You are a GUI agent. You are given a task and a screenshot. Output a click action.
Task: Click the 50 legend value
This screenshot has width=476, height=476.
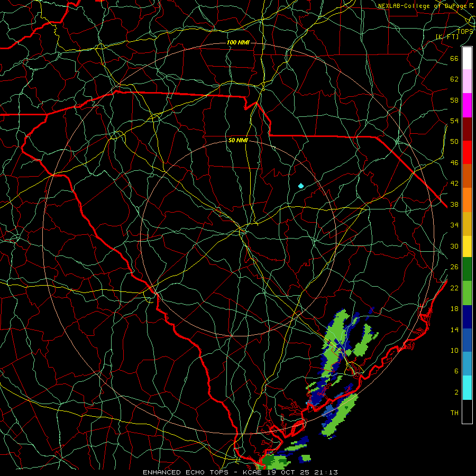454,142
